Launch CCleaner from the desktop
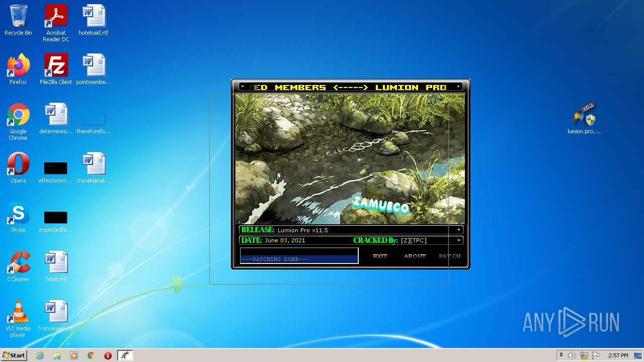This screenshot has height=362, width=644. click(x=18, y=266)
